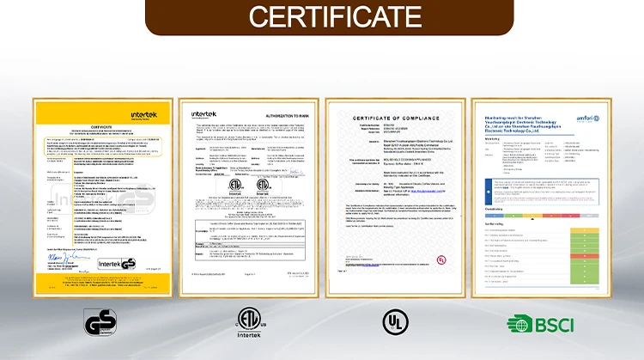Click the red rating cell in amfori results
Viewport: 644px width, 360px height.
coord(585,256)
